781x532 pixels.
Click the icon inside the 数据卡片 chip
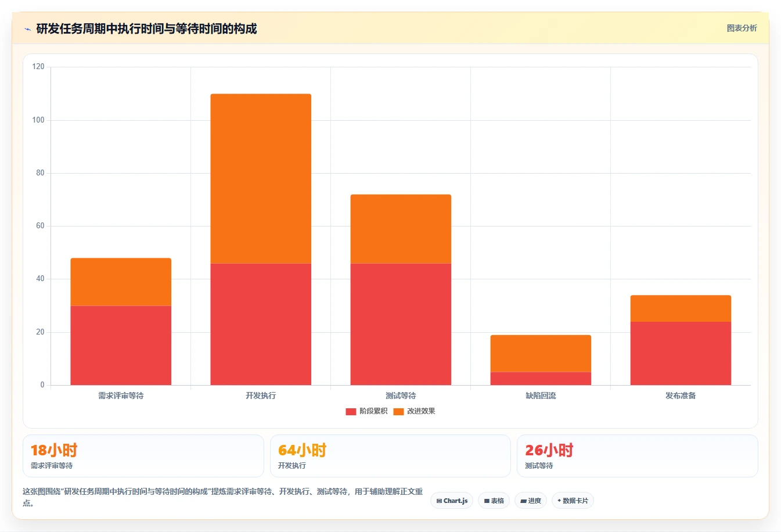pos(559,501)
